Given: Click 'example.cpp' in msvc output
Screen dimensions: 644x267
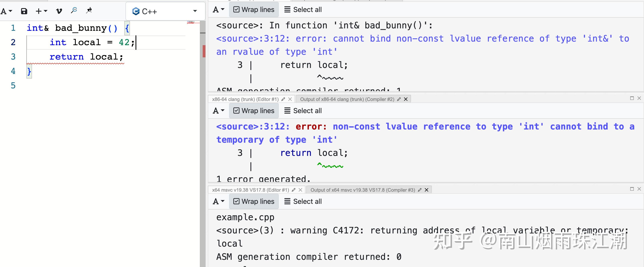Looking at the screenshot, I should pos(245,217).
